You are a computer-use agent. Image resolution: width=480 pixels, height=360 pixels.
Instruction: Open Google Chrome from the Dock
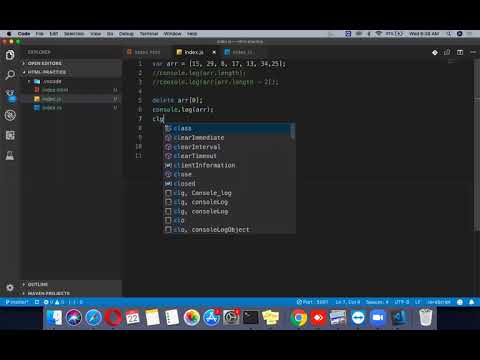[x=298, y=317]
